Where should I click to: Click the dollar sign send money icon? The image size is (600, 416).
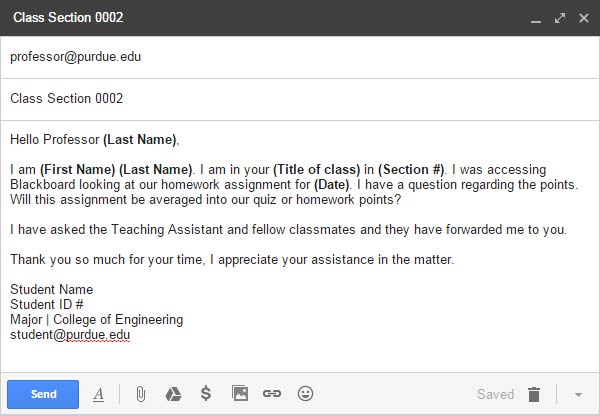click(206, 394)
